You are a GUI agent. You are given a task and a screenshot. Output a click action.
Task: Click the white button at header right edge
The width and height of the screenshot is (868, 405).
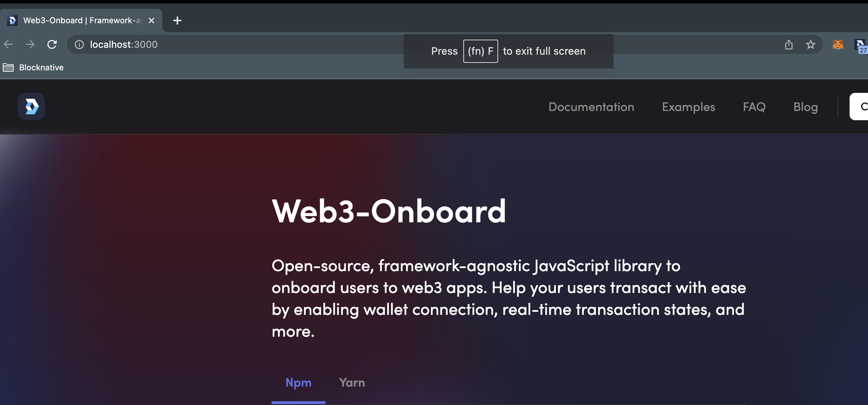[860, 107]
